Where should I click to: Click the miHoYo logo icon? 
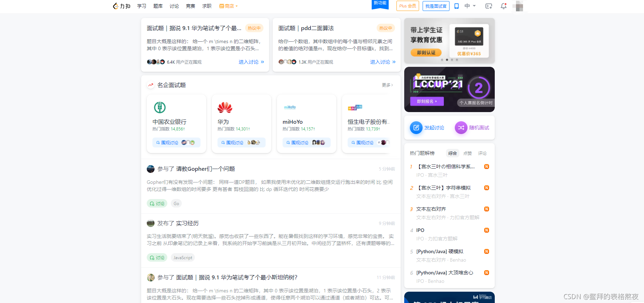290,107
